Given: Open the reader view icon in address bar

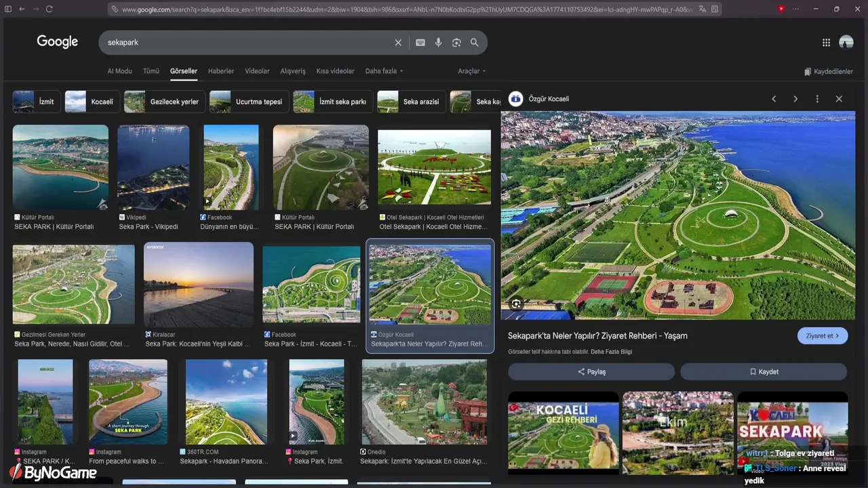Looking at the screenshot, I should (715, 9).
